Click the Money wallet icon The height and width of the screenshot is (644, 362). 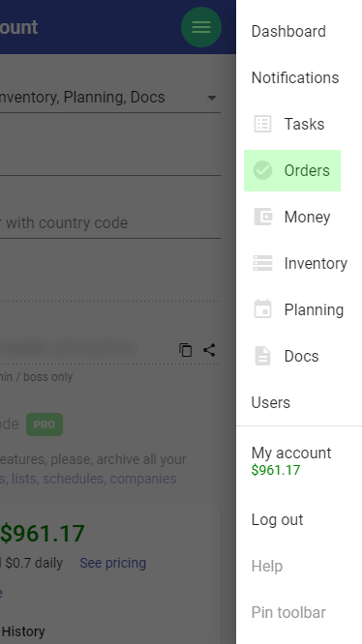(x=262, y=217)
